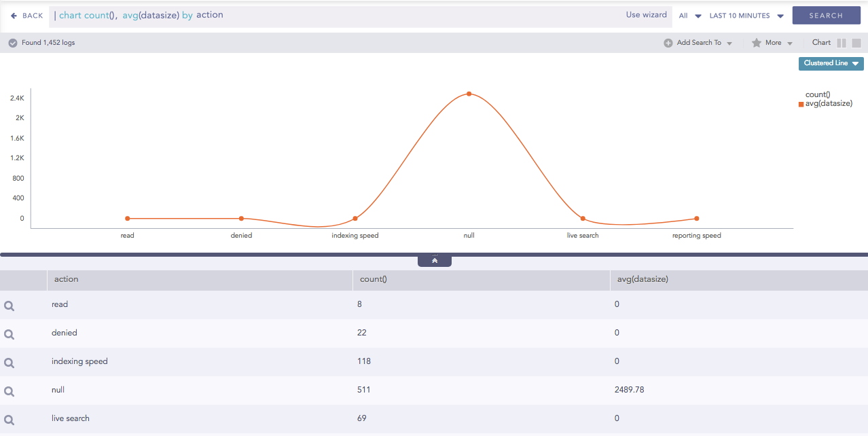Open the Use wizard link
The width and height of the screenshot is (868, 436).
tap(645, 14)
